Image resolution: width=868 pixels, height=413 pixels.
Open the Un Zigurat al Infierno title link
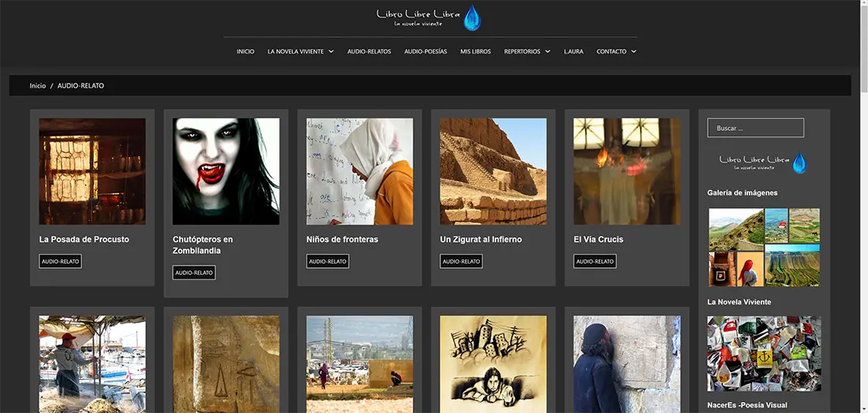tap(481, 240)
